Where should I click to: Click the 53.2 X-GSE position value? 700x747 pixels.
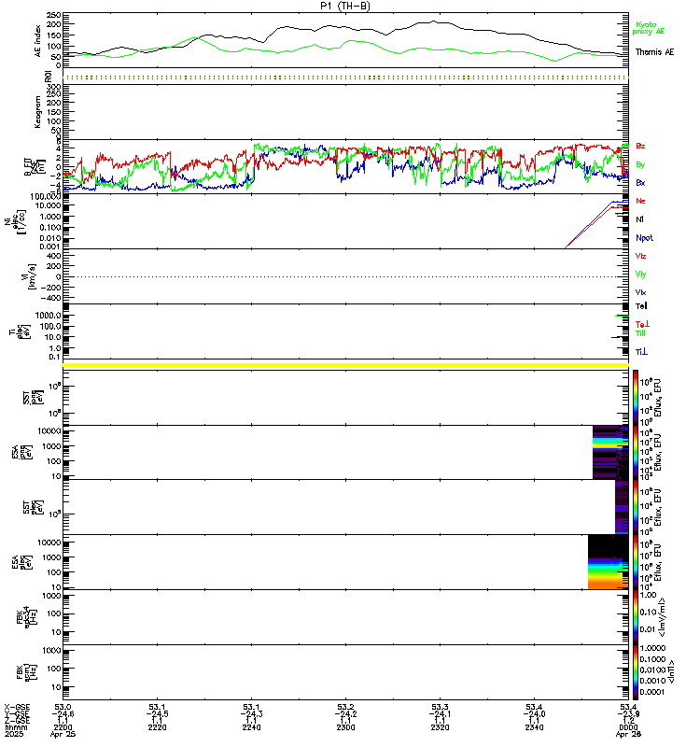(345, 707)
